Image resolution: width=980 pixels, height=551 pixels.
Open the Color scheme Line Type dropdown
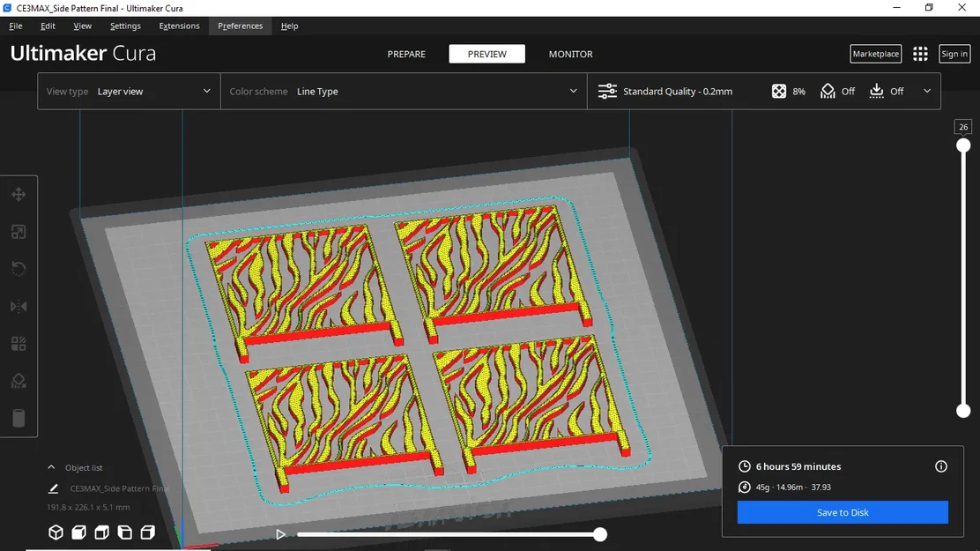coord(404,92)
